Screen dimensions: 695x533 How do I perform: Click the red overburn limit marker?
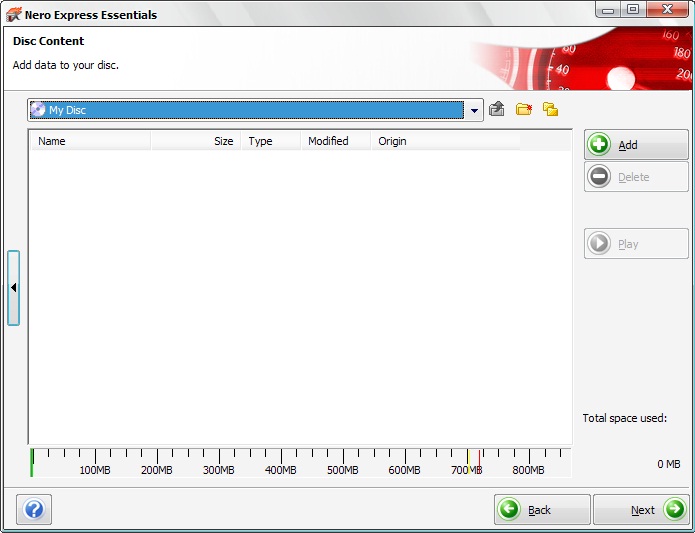click(479, 460)
